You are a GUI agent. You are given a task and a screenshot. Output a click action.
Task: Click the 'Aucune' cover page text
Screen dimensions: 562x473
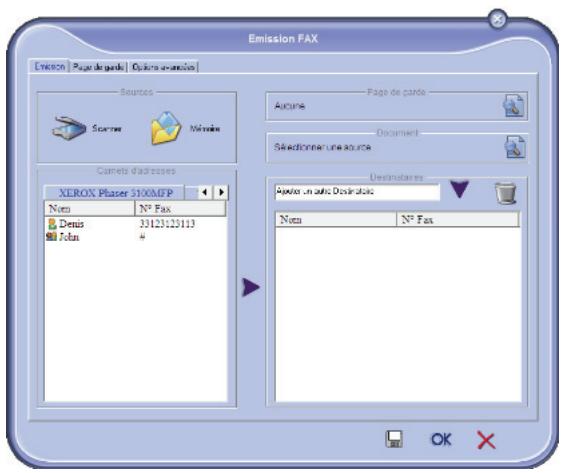coord(290,106)
